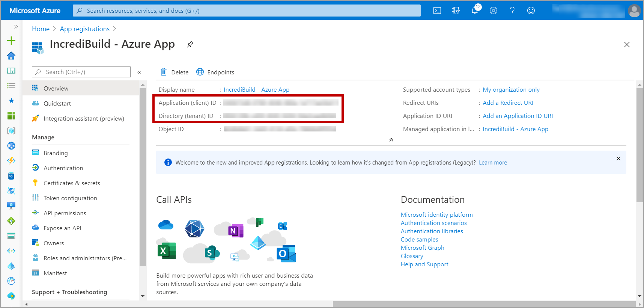Open Microsoft identity platform documentation
Viewport: 644px width, 308px height.
click(437, 214)
